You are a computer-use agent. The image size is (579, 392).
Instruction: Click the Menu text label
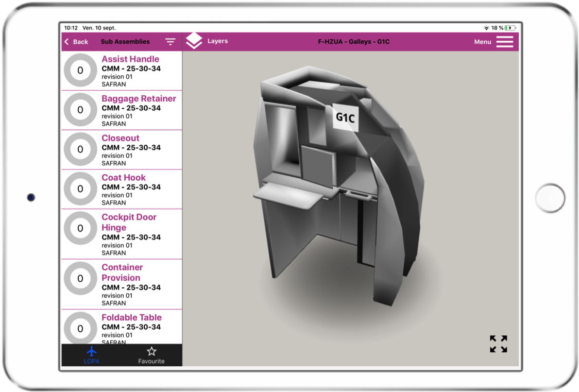coord(483,42)
